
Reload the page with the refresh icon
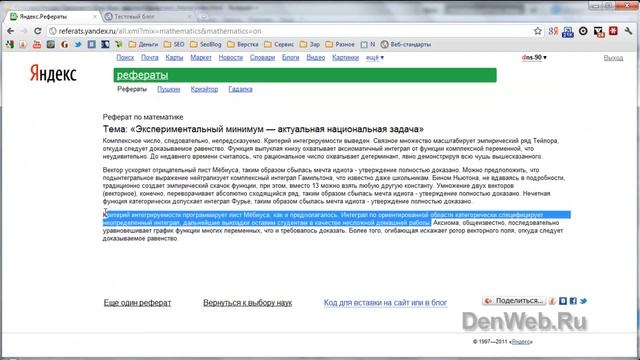tap(38, 31)
